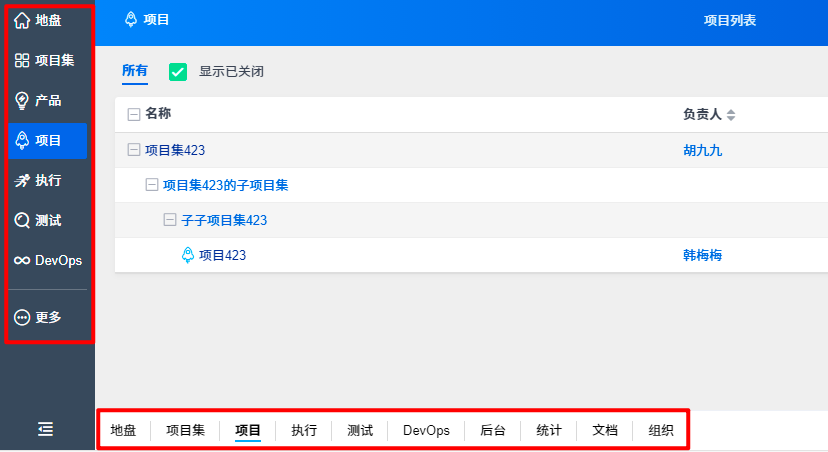This screenshot has height=452, width=828.
Task: Click the 更多 ellipsis icon in sidebar
Action: pyautogui.click(x=22, y=317)
